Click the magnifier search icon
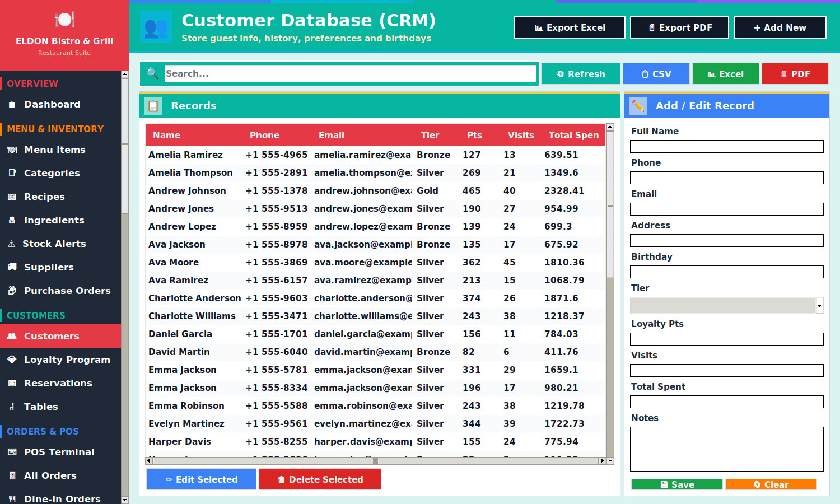This screenshot has height=504, width=840. pyautogui.click(x=152, y=73)
